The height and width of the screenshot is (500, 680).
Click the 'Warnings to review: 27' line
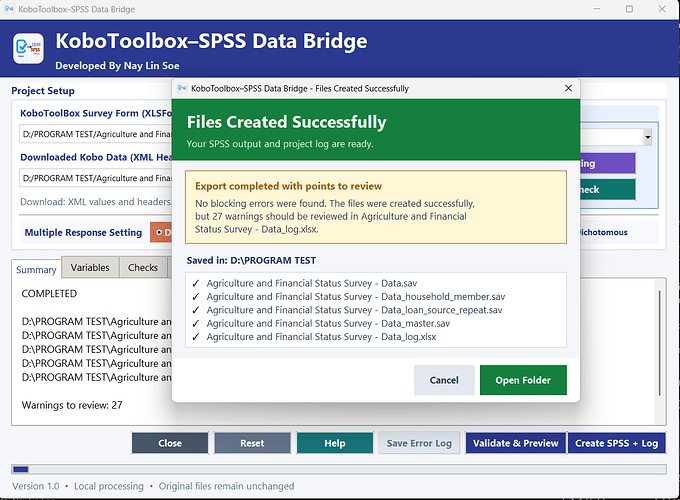[72, 405]
